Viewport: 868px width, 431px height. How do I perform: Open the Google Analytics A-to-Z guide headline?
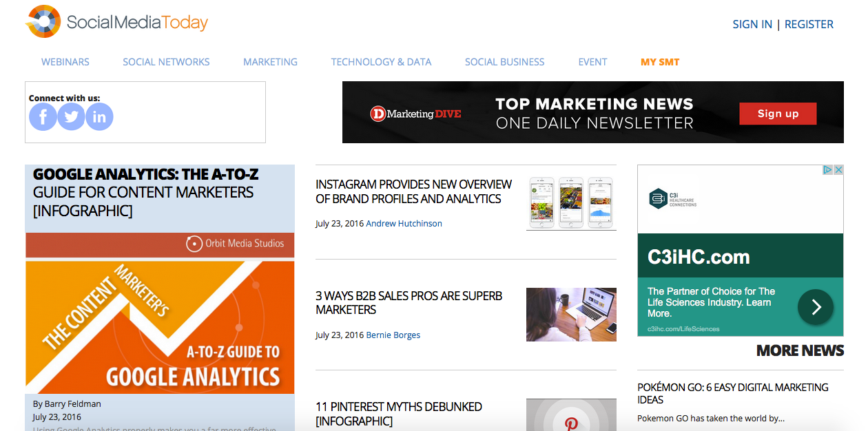[145, 192]
